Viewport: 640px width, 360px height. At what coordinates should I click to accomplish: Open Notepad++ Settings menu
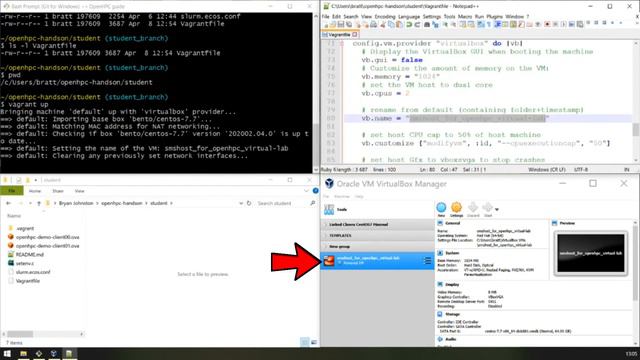click(432, 17)
